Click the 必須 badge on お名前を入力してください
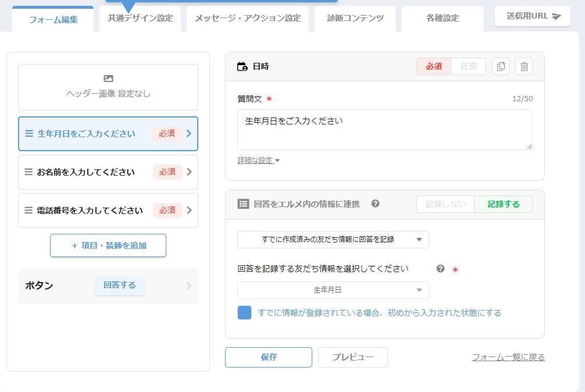The width and height of the screenshot is (585, 392). pyautogui.click(x=167, y=172)
